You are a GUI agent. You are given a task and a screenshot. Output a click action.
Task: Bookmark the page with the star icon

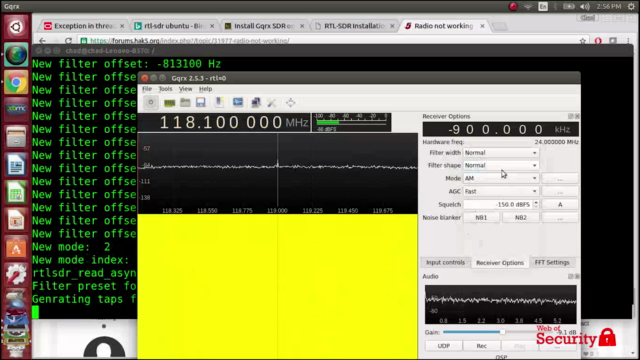[x=582, y=41]
